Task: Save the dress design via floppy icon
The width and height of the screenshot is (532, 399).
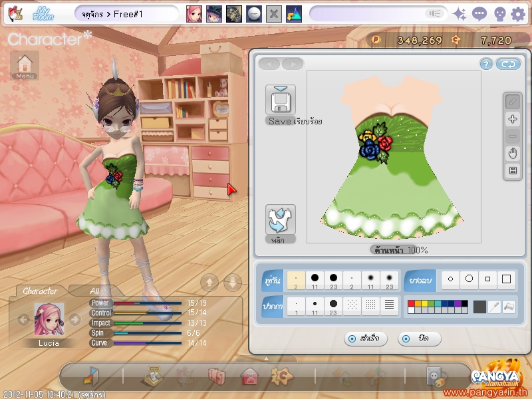Action: (x=280, y=100)
